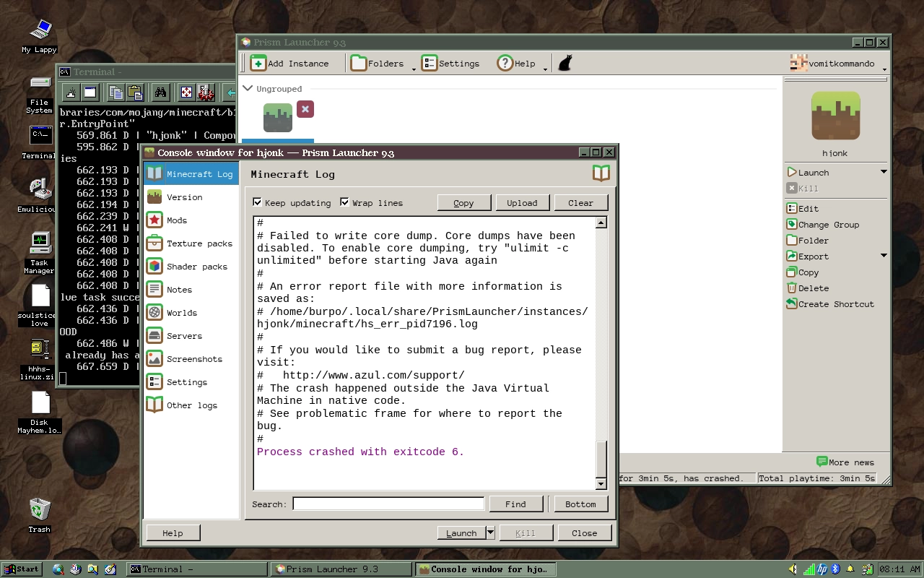This screenshot has width=924, height=578.
Task: Open the Launch dropdown arrow in console window
Action: (x=490, y=532)
